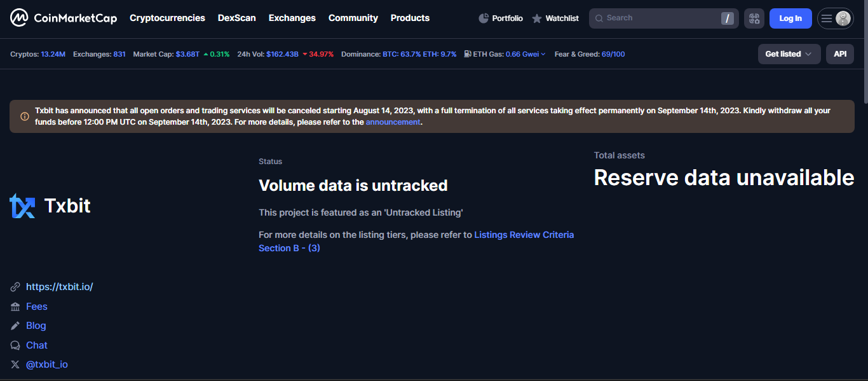Click the user avatar picture
This screenshot has height=381, width=868.
tap(843, 18)
